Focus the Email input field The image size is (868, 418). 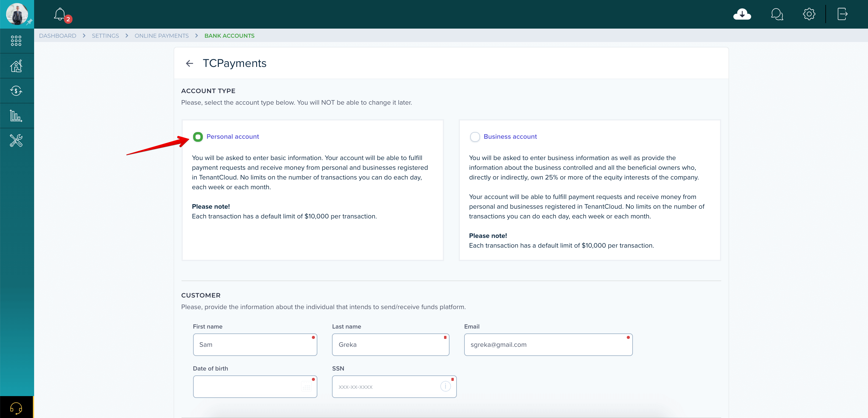pyautogui.click(x=548, y=345)
